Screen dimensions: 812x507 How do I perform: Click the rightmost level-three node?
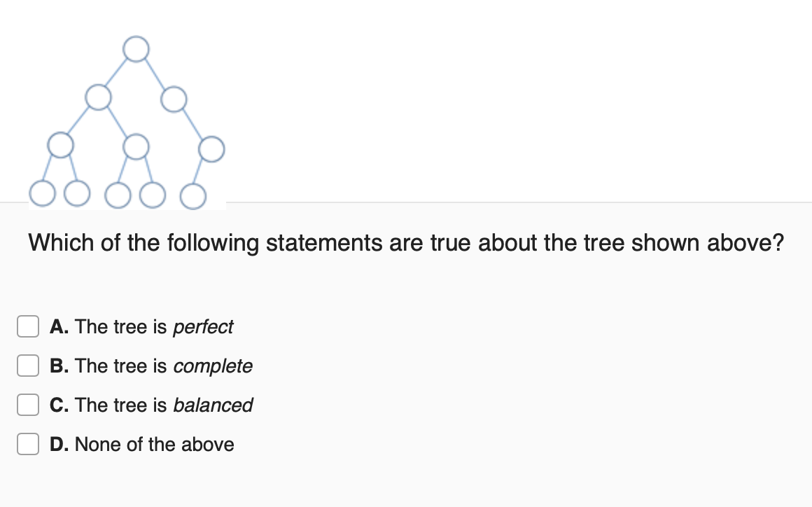[211, 148]
